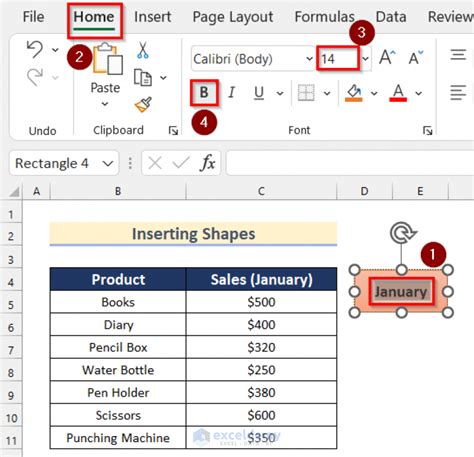Viewport: 474px width, 457px height.
Task: Switch to the Formulas tab
Action: 324,17
